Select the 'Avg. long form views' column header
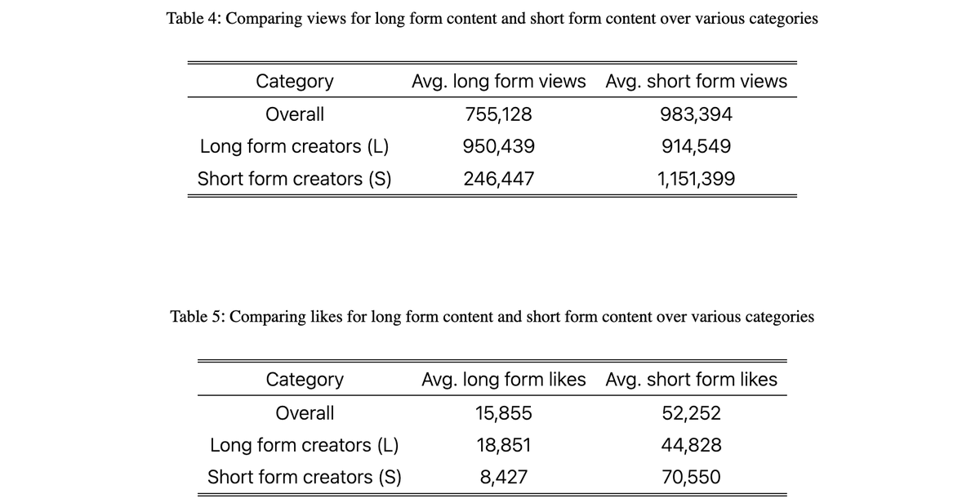 [498, 82]
